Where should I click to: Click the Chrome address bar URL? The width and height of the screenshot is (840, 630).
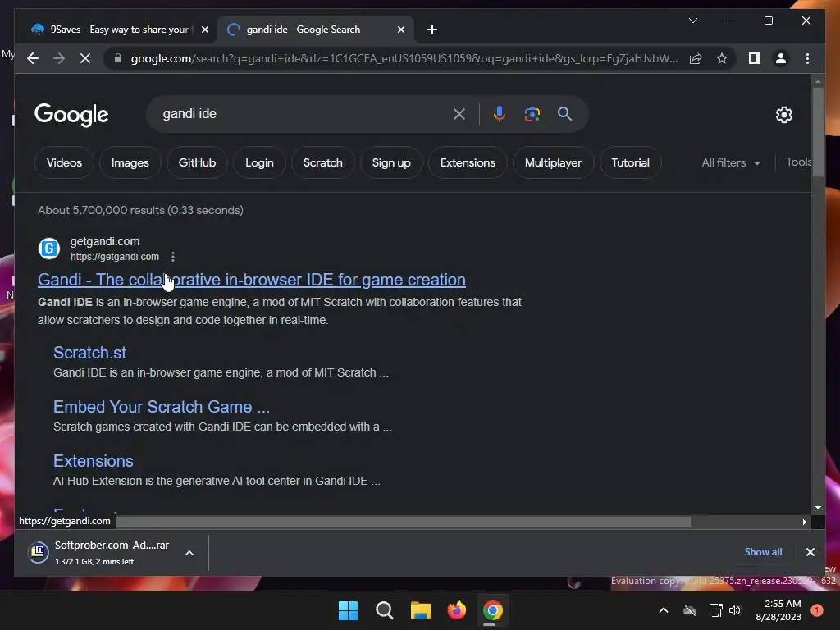(404, 58)
